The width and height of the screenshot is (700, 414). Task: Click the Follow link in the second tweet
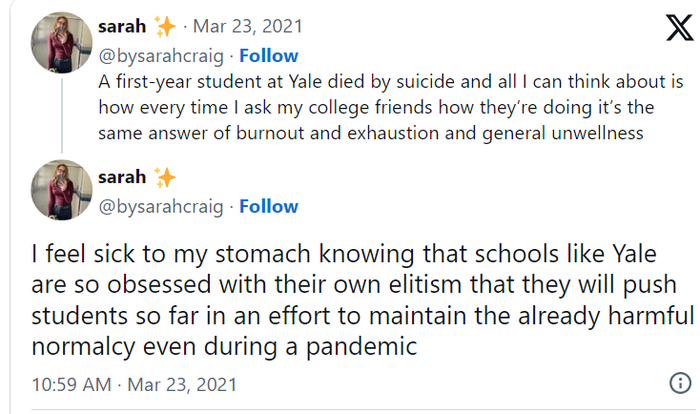click(268, 206)
